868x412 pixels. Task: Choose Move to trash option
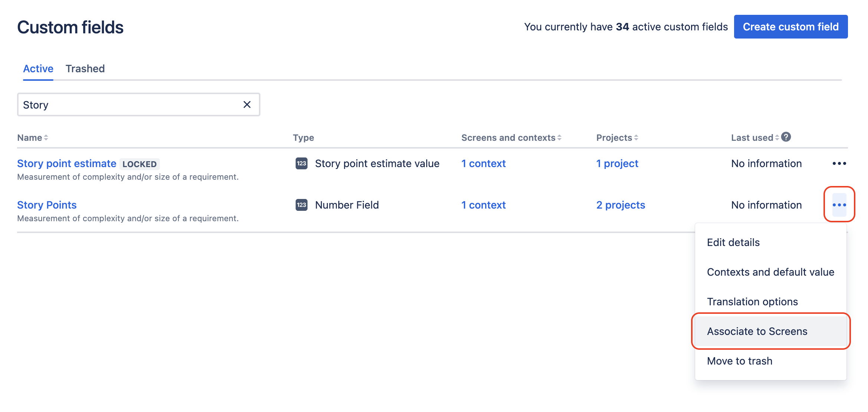[740, 361]
